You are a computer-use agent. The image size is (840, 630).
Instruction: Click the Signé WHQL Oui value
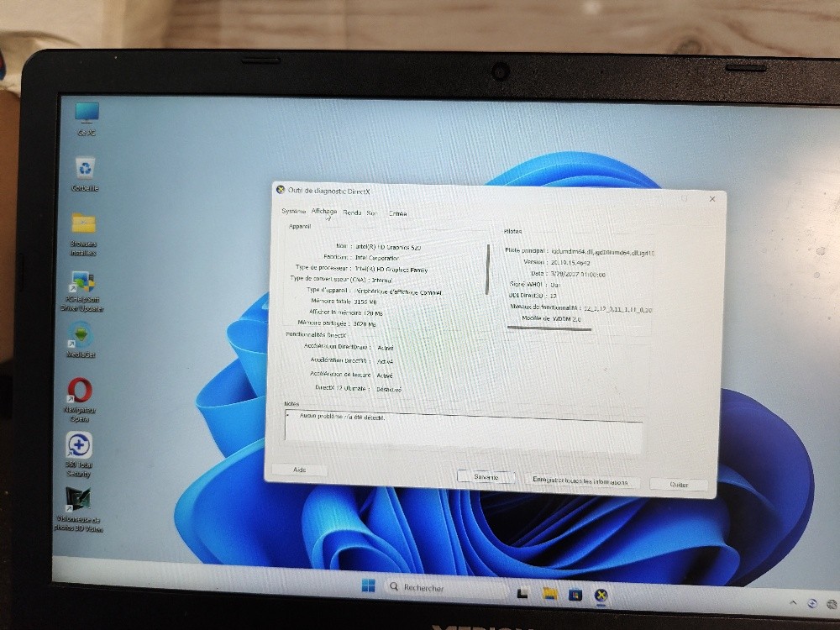(x=555, y=285)
